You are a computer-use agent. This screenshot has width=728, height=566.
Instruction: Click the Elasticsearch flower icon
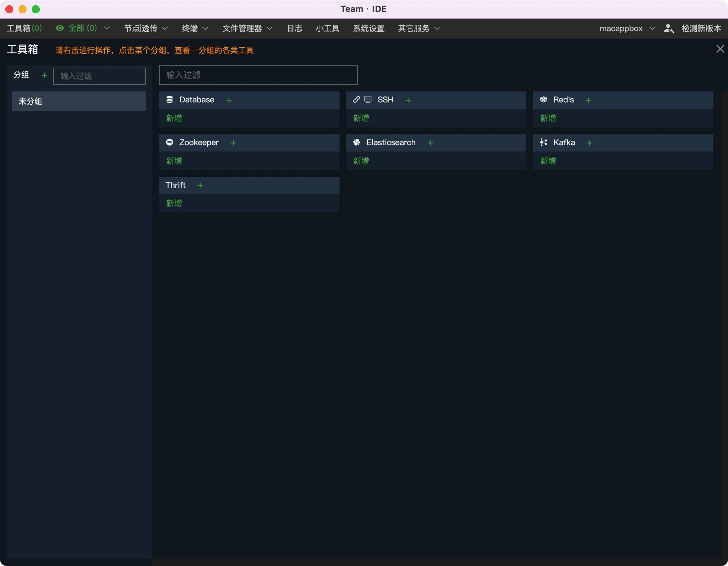pos(356,142)
